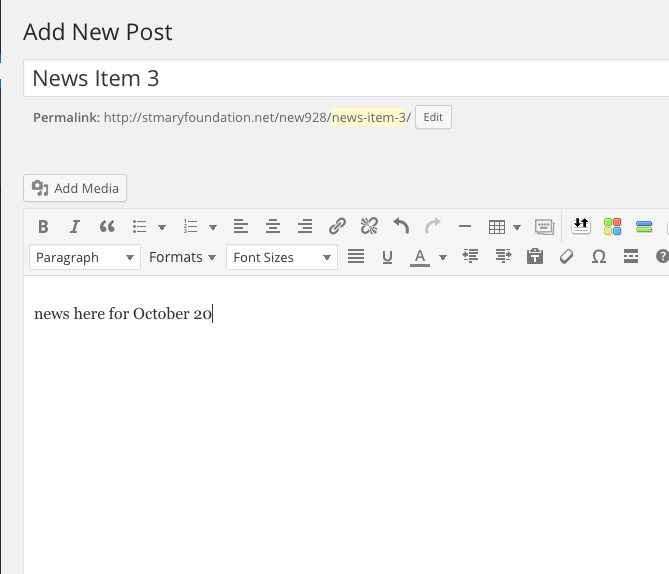Click the undo arrow icon
Viewport: 669px width, 574px height.
401,226
